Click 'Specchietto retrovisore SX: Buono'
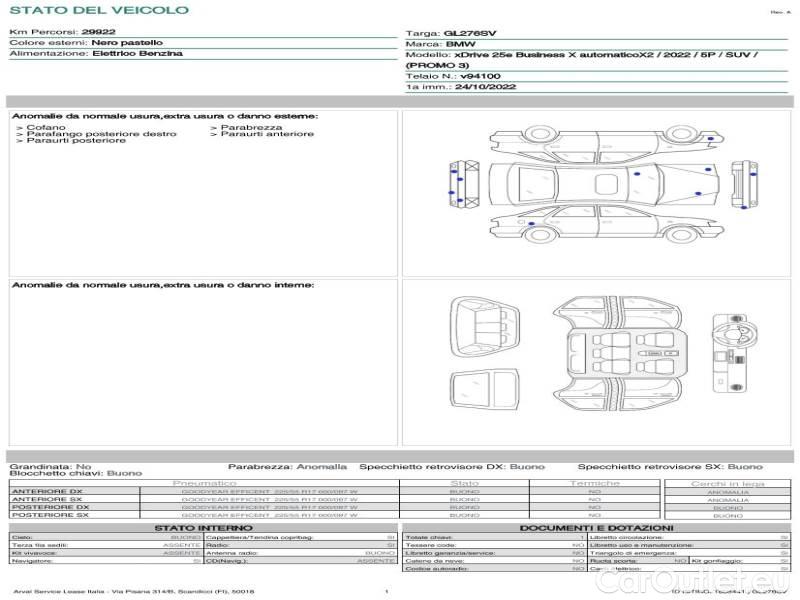 click(670, 466)
